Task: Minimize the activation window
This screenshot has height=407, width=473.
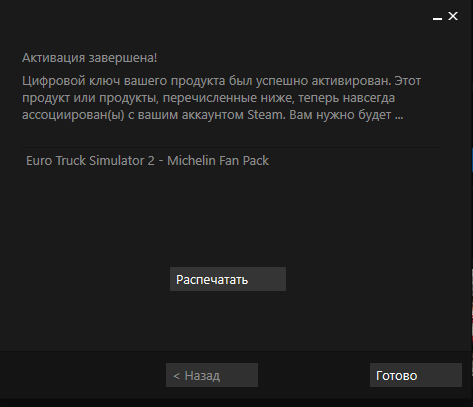Action: [x=437, y=17]
